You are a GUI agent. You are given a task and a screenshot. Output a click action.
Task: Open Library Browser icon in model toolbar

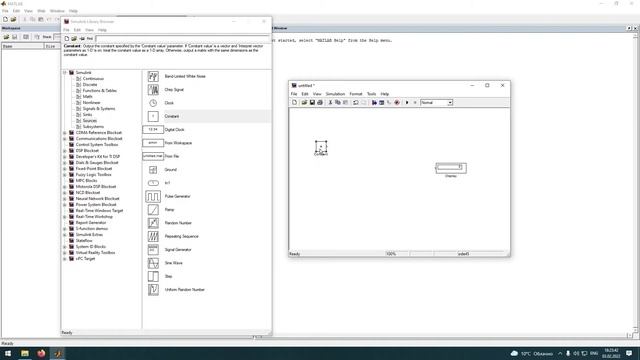coord(374,102)
